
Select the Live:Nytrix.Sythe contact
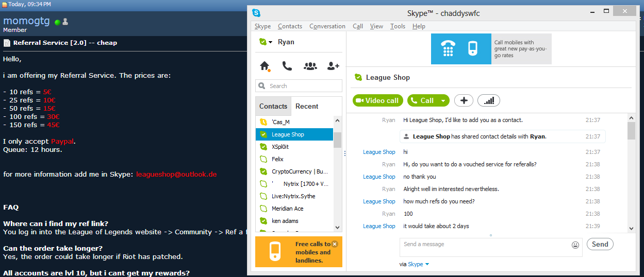point(294,196)
